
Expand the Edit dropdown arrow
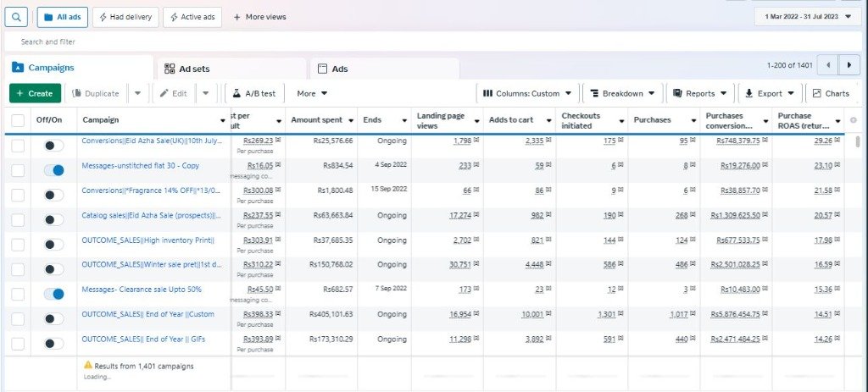[205, 93]
